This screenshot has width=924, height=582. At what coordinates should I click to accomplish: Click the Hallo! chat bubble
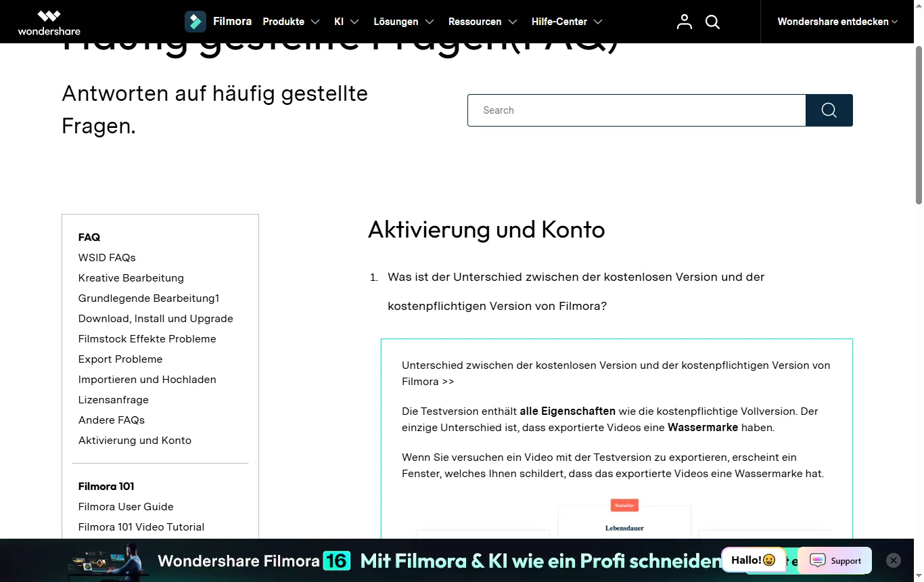point(753,560)
